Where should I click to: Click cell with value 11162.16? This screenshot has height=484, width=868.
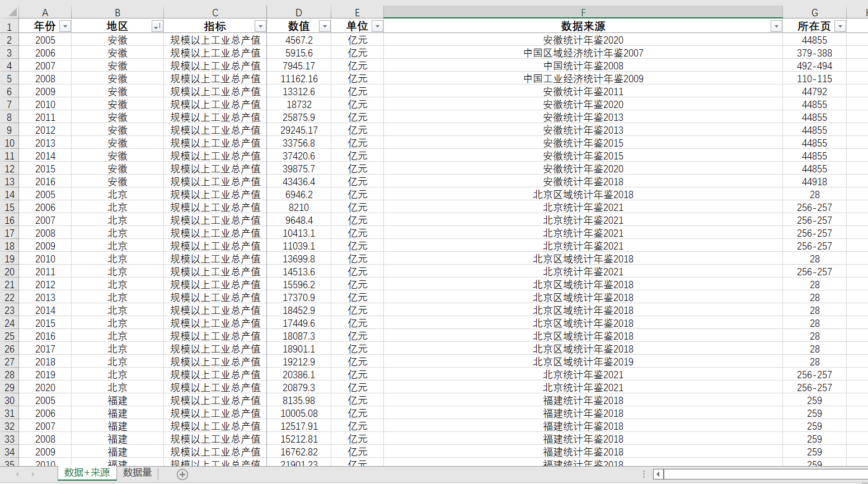[x=299, y=78]
